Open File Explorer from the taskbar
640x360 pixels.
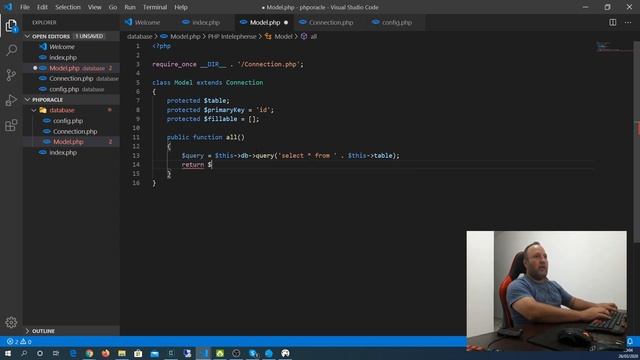click(122, 353)
